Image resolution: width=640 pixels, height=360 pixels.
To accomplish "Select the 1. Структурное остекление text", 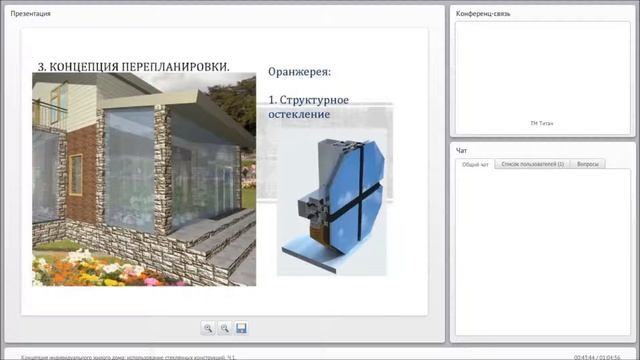I will pos(309,107).
